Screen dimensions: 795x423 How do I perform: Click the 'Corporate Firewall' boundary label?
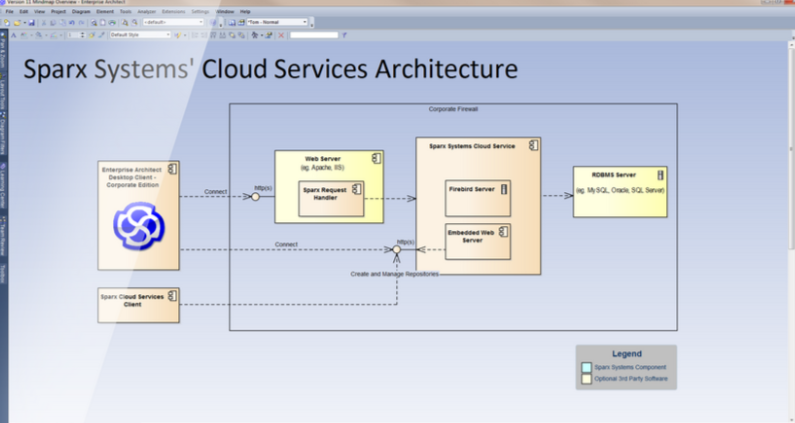(x=453, y=109)
